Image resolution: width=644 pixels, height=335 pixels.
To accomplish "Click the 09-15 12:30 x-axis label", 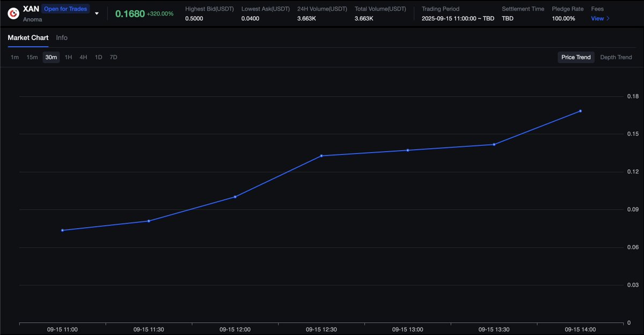I will pos(321,330).
